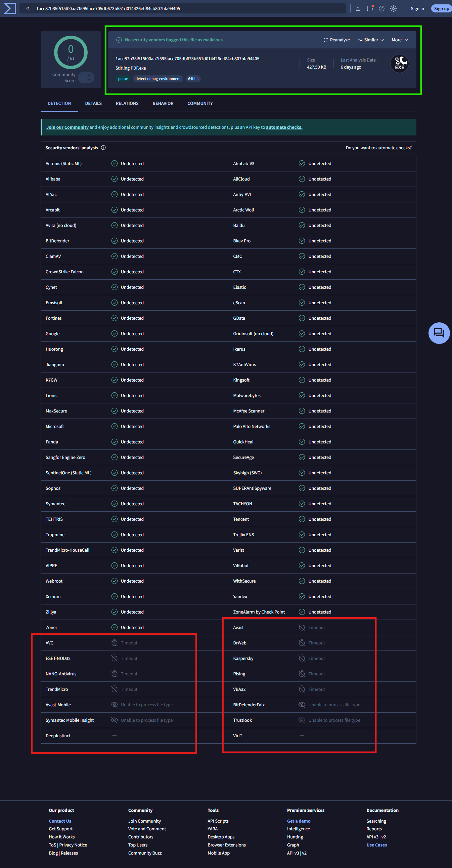Click the Google row Undetected check icon
The image size is (452, 868).
[115, 333]
